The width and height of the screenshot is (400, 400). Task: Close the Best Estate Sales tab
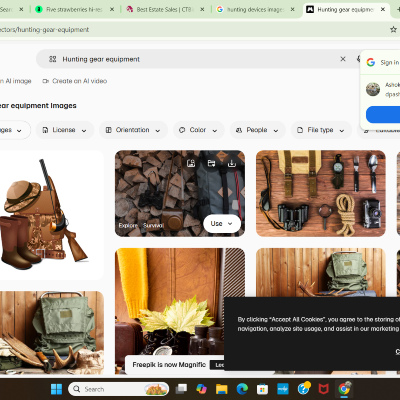point(202,9)
